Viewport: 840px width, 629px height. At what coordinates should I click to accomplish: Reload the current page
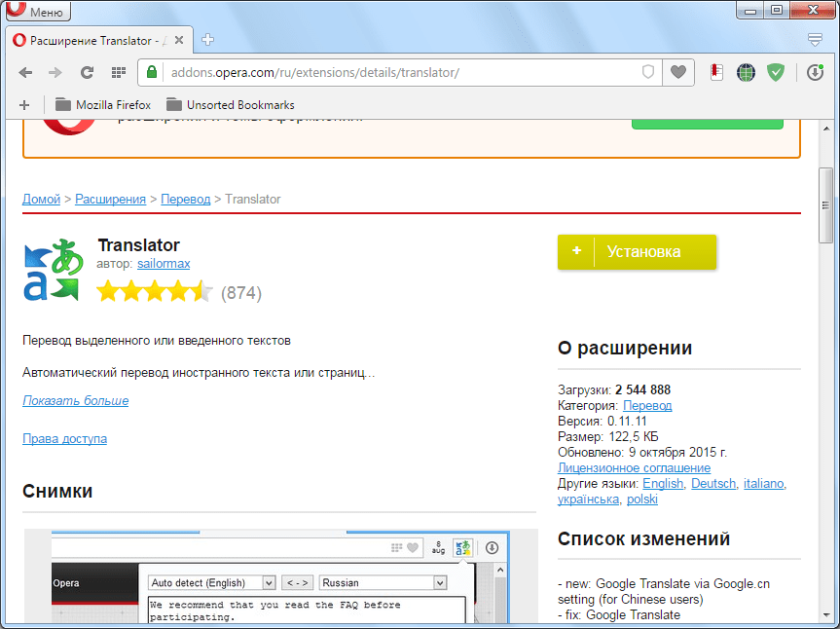pyautogui.click(x=87, y=72)
